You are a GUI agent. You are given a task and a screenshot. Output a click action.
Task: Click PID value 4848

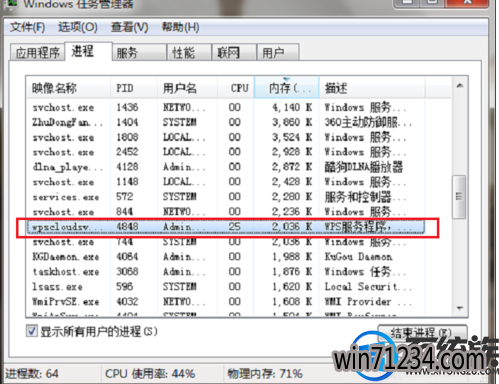[x=127, y=227]
